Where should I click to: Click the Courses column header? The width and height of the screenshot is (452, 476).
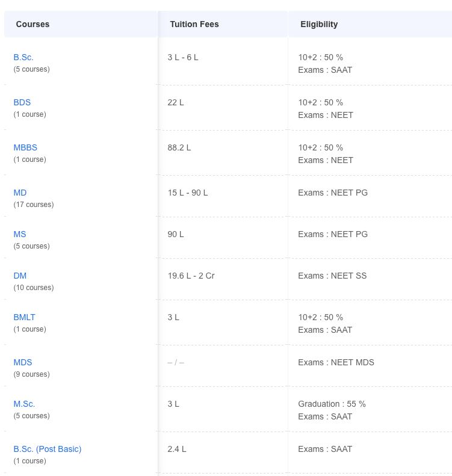[33, 24]
